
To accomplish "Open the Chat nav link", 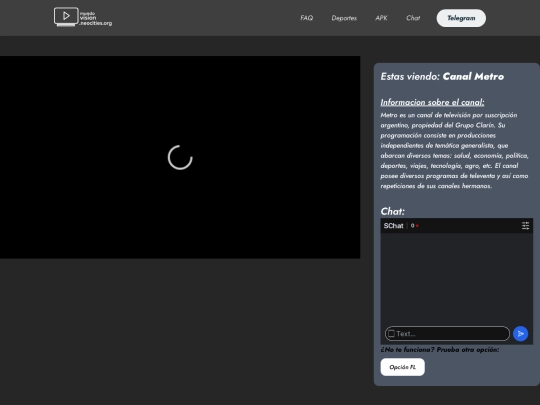I will [413, 18].
